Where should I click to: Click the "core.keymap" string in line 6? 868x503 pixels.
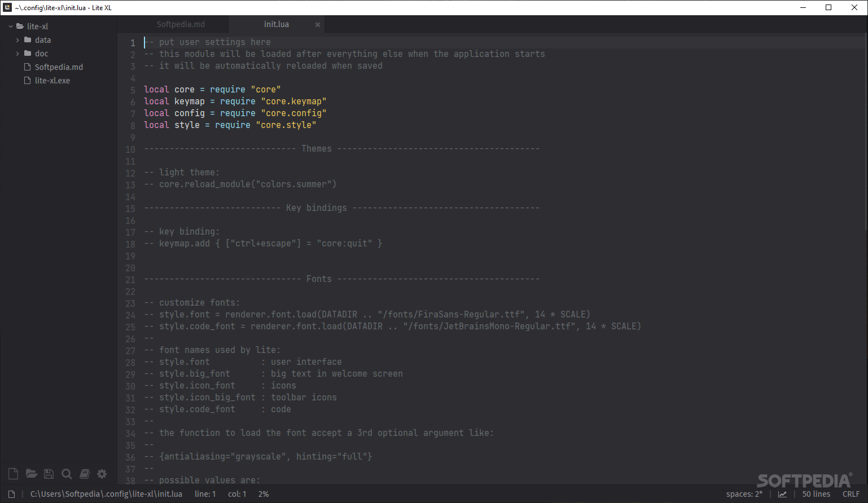[293, 101]
